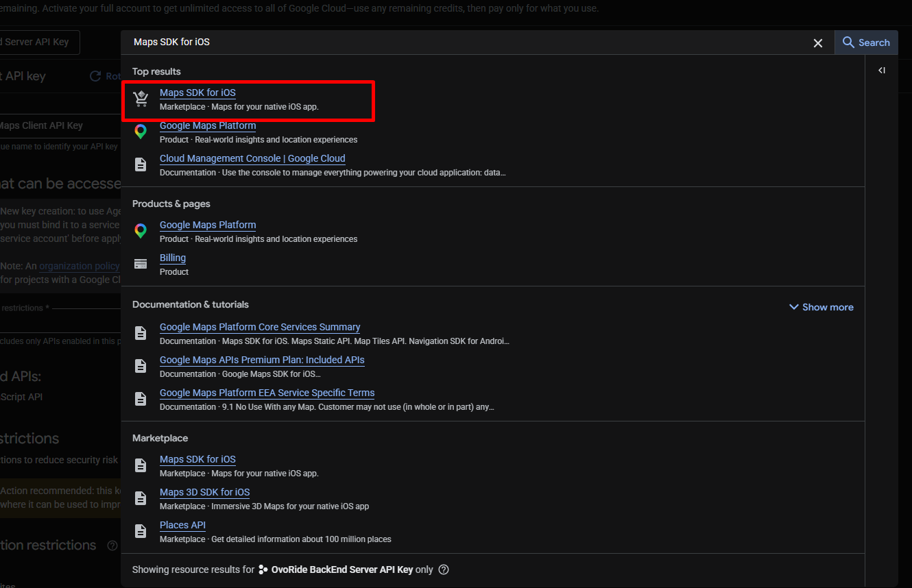The width and height of the screenshot is (912, 588).
Task: Click the map pin icon for Google Maps Platform under Products & pages
Action: 141,231
